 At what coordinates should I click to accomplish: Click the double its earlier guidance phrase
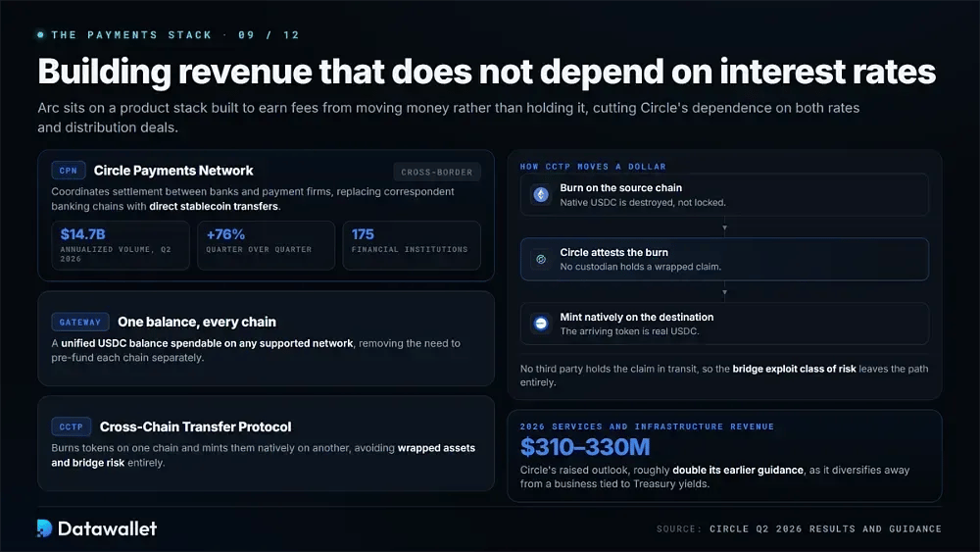(x=738, y=470)
